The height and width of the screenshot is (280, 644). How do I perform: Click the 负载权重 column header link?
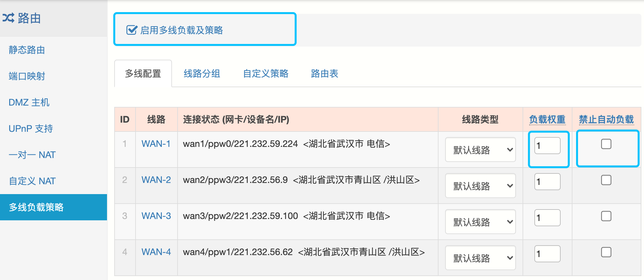coord(547,119)
